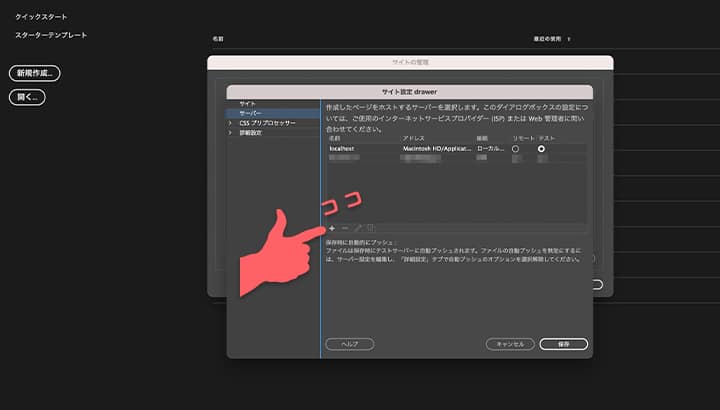Select サーバー in the settings sidebar
Image resolution: width=720 pixels, height=410 pixels.
click(249, 113)
